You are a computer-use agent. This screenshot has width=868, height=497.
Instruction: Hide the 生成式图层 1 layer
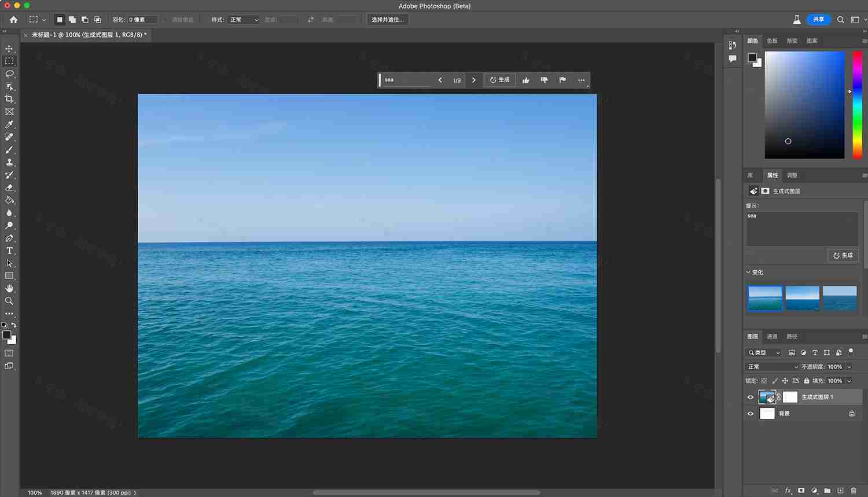(x=751, y=397)
